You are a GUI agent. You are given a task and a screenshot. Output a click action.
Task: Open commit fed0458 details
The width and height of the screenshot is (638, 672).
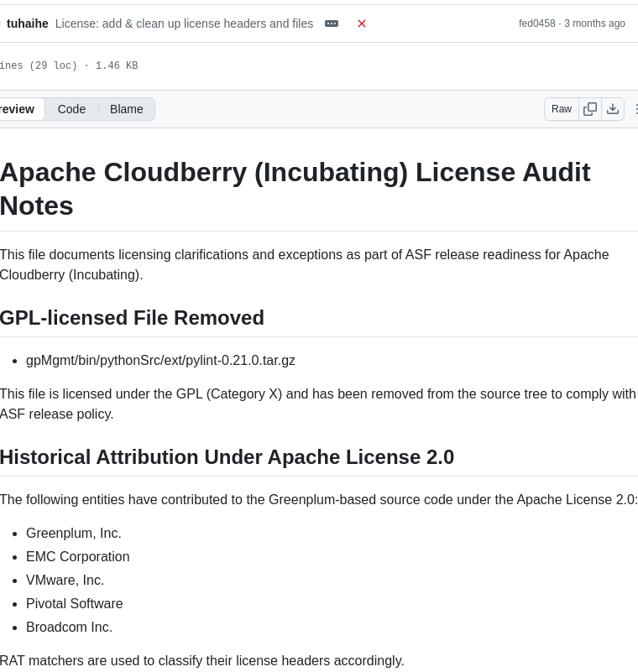[x=536, y=23]
